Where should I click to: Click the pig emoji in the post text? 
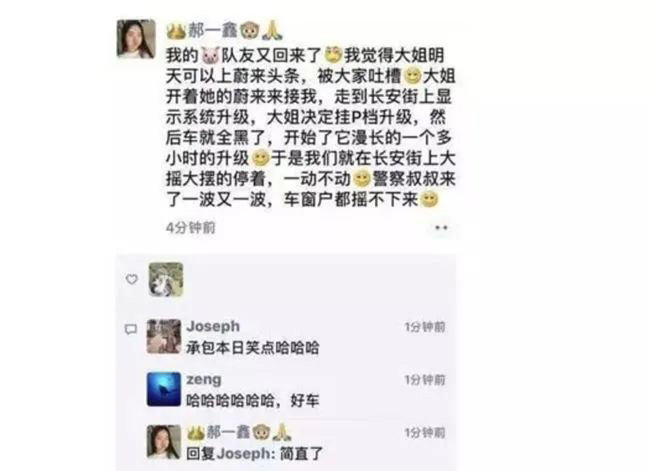(211, 56)
